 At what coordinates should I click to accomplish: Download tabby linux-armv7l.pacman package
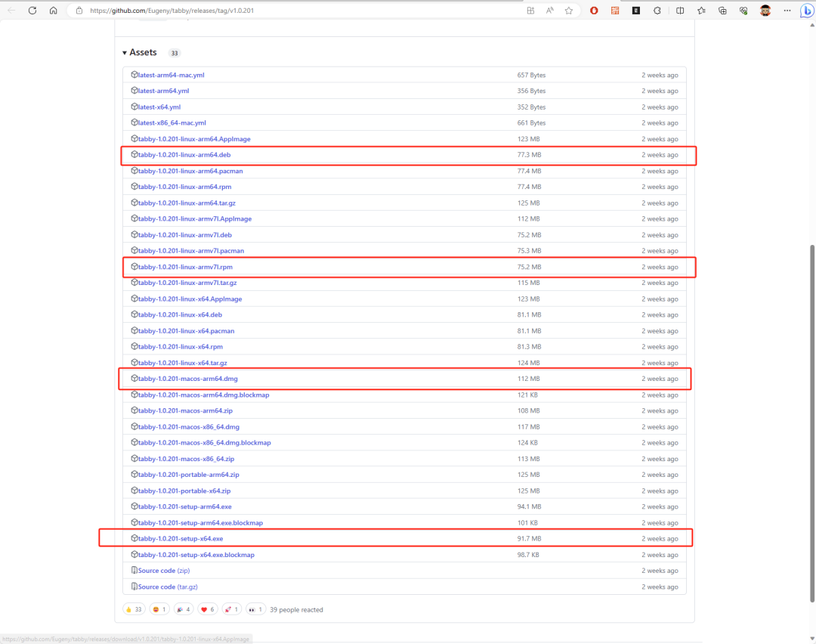(x=191, y=250)
